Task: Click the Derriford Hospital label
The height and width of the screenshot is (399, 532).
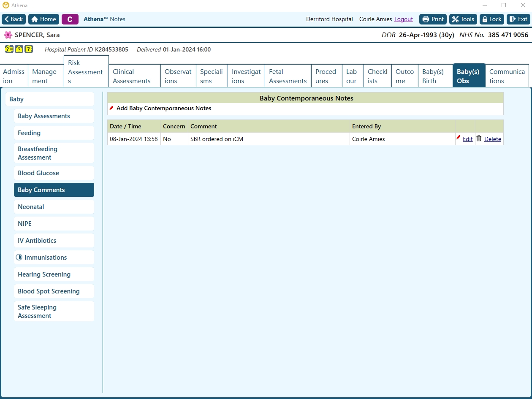Action: coord(329,19)
